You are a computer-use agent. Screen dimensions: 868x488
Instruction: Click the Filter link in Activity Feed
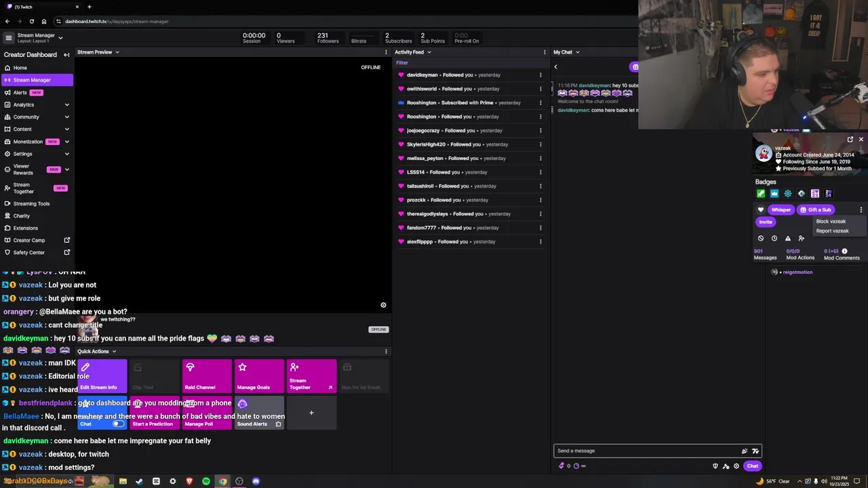[x=401, y=63]
